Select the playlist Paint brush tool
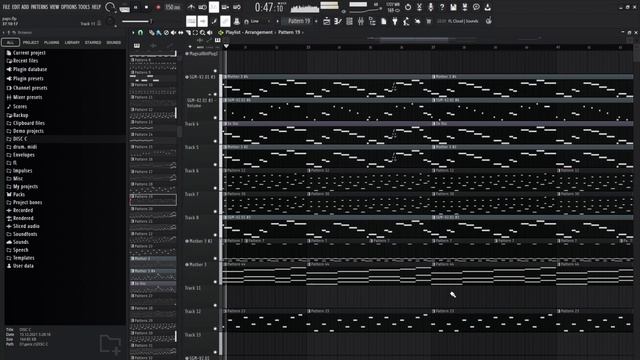Viewport: 640px width, 360px height. [159, 33]
